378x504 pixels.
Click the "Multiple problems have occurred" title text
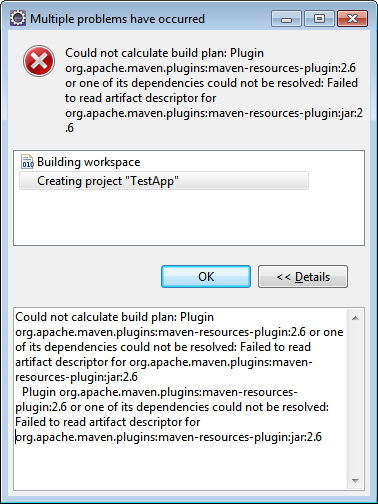click(x=117, y=19)
